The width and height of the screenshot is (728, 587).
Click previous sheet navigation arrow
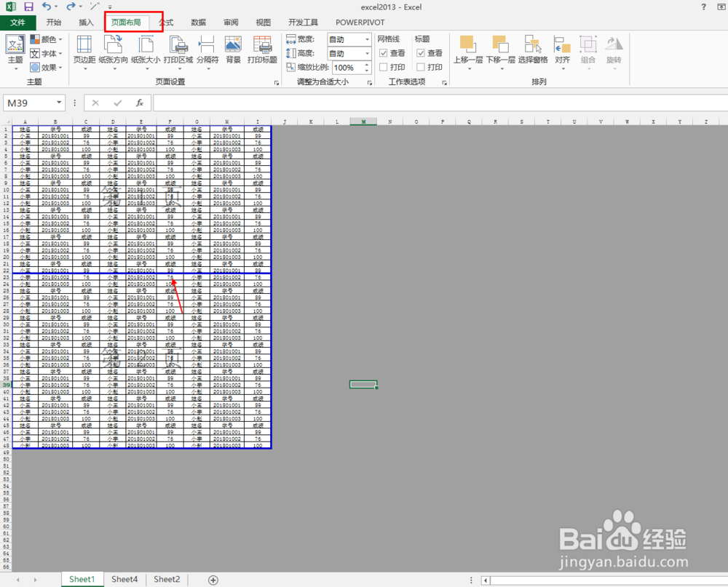coord(18,580)
